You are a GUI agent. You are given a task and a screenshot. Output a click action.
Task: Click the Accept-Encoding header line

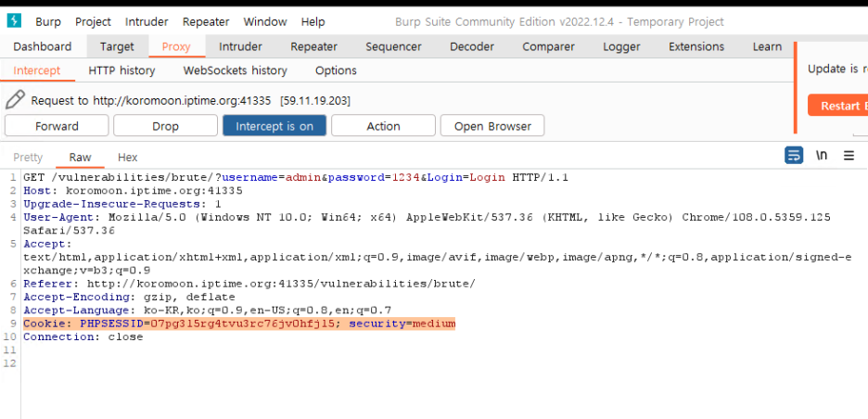tap(129, 298)
